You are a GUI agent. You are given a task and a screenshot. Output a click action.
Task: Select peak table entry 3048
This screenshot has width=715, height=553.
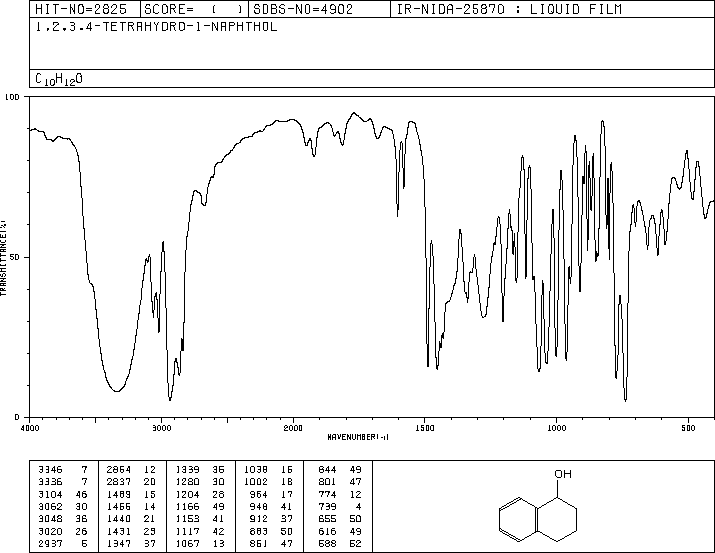(x=50, y=519)
